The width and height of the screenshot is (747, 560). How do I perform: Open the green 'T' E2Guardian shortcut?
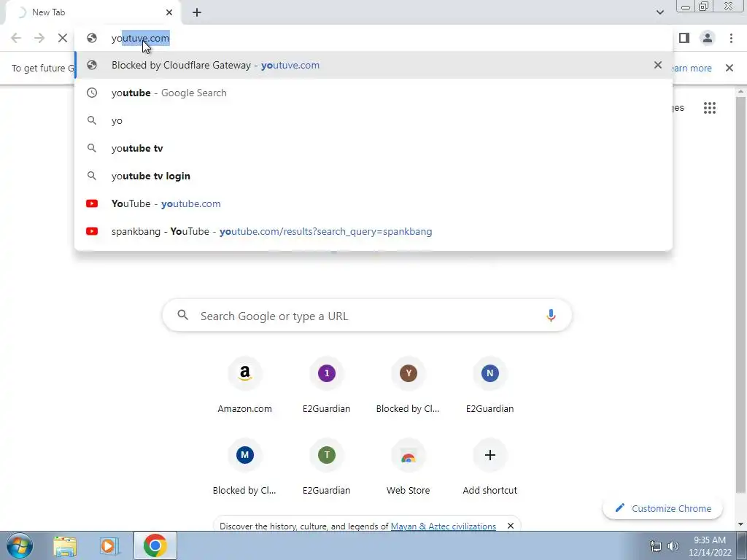click(326, 467)
